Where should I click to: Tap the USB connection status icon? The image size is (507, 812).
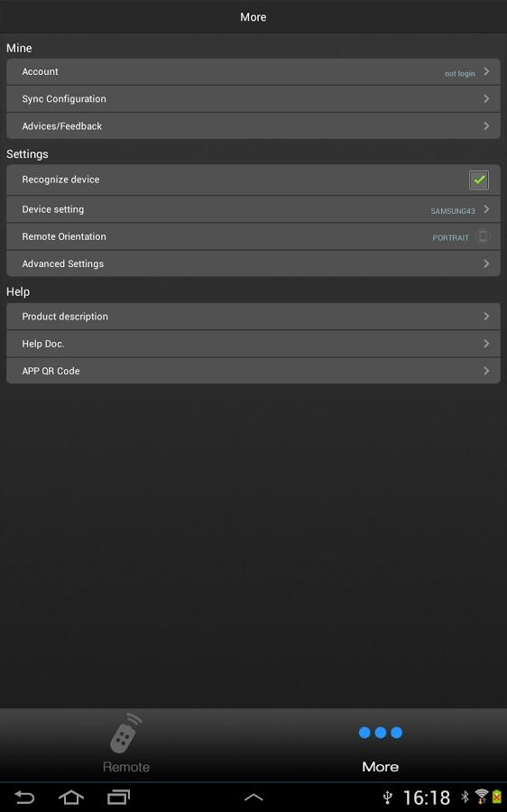[x=387, y=798]
